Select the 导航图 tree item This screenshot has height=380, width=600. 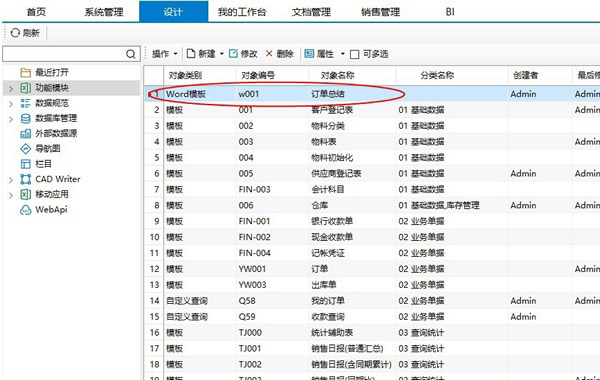click(x=48, y=148)
